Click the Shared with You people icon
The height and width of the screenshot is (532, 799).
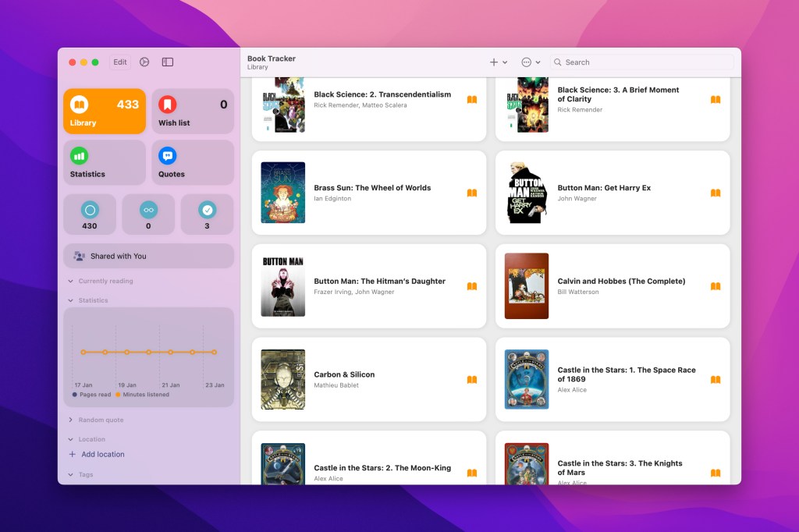pyautogui.click(x=79, y=256)
